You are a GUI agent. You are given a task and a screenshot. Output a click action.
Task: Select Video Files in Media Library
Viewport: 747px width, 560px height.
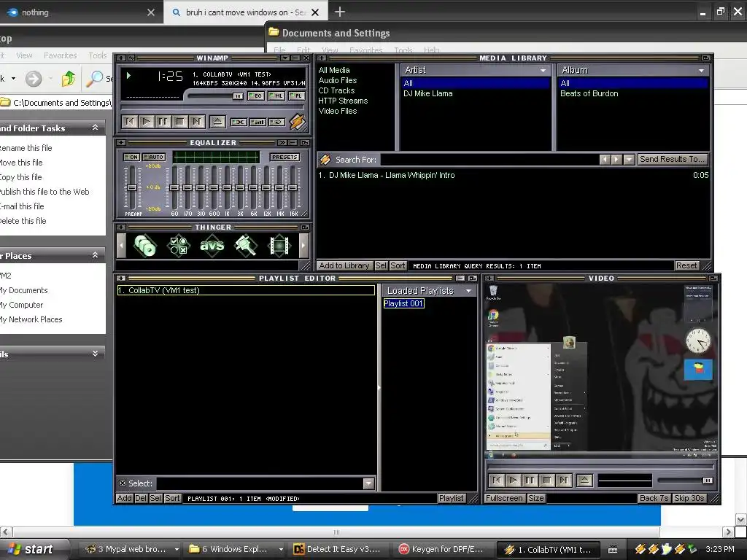coord(337,111)
